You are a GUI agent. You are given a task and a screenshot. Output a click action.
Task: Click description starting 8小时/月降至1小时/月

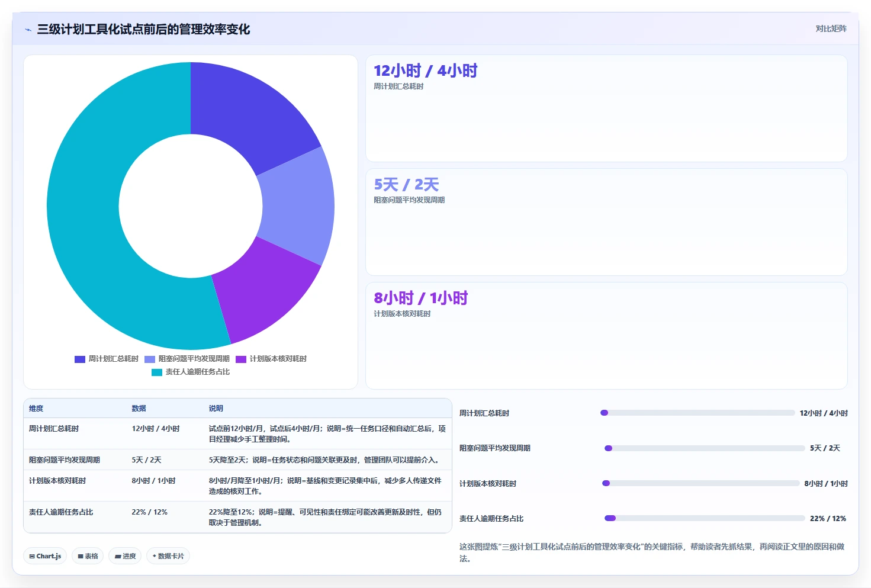point(325,486)
